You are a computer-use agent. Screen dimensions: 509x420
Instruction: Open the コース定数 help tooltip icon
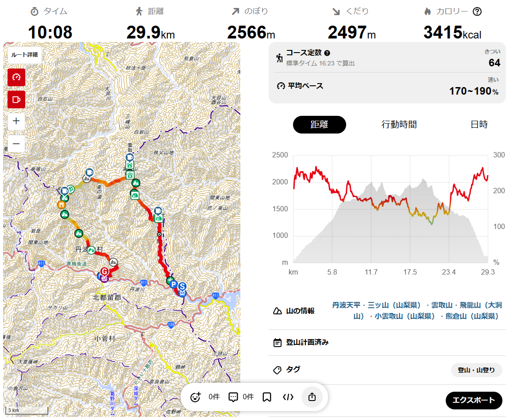(x=327, y=53)
